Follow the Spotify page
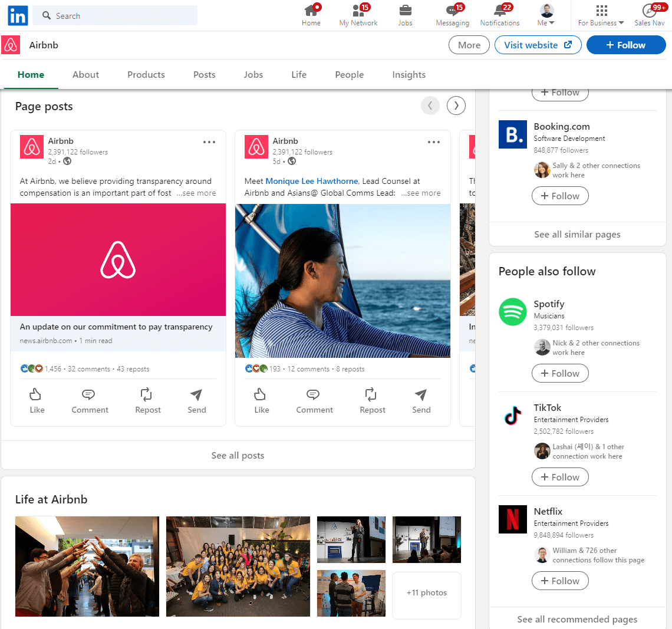 coord(559,374)
